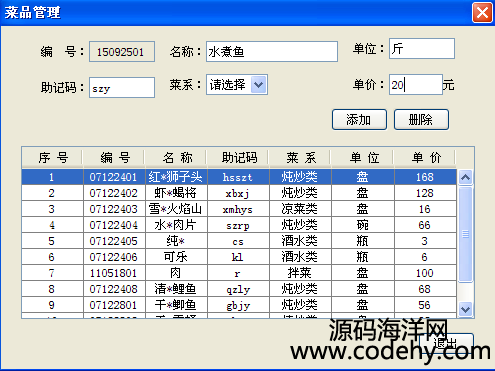Image resolution: width=495 pixels, height=371 pixels.
Task: Click the 编号 field showing 15092501
Action: [x=122, y=52]
